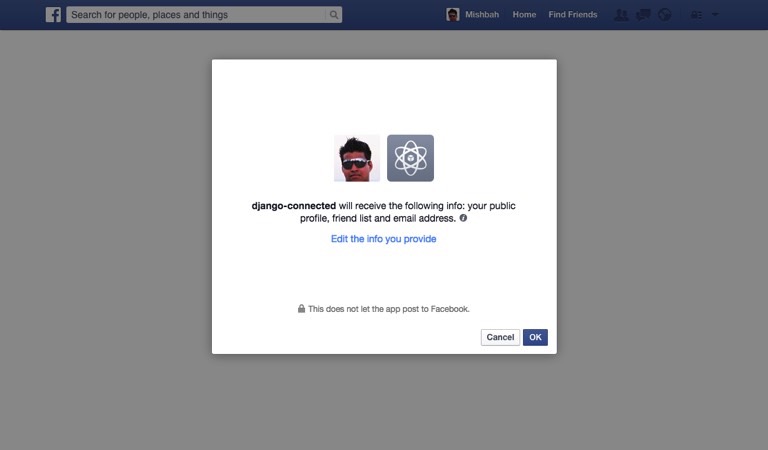Click Mishbah's small profile picture in header
Viewport: 768px width, 450px height.
click(453, 15)
